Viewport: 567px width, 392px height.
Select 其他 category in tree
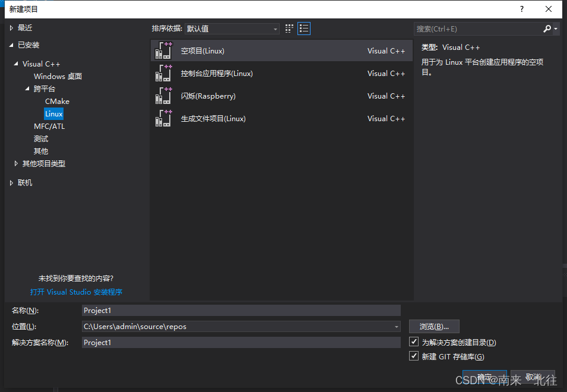[41, 151]
